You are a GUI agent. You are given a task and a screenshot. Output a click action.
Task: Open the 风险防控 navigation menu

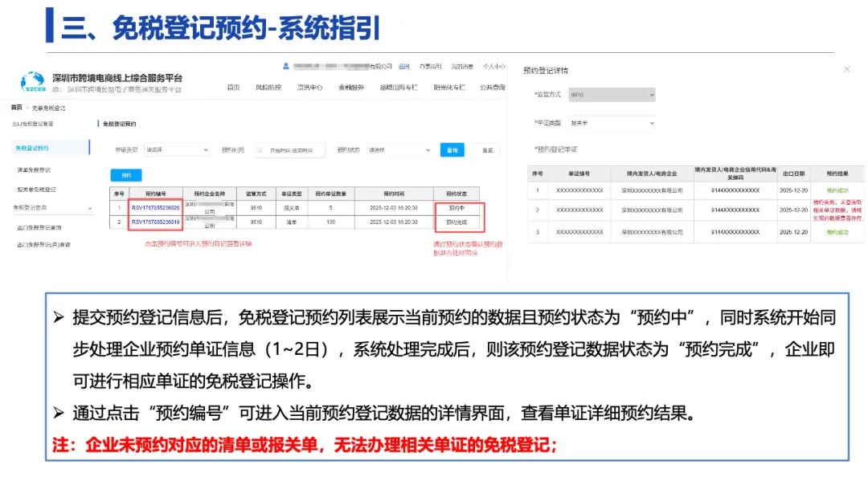(268, 86)
